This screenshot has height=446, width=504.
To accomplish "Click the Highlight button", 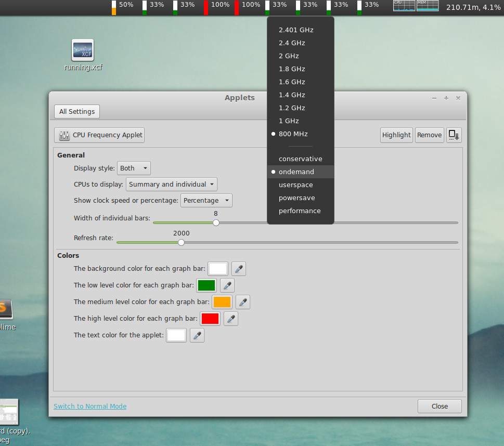I will coord(396,135).
